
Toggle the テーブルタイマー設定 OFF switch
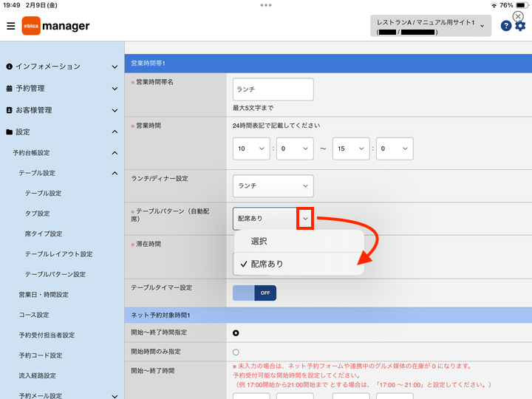tap(254, 293)
